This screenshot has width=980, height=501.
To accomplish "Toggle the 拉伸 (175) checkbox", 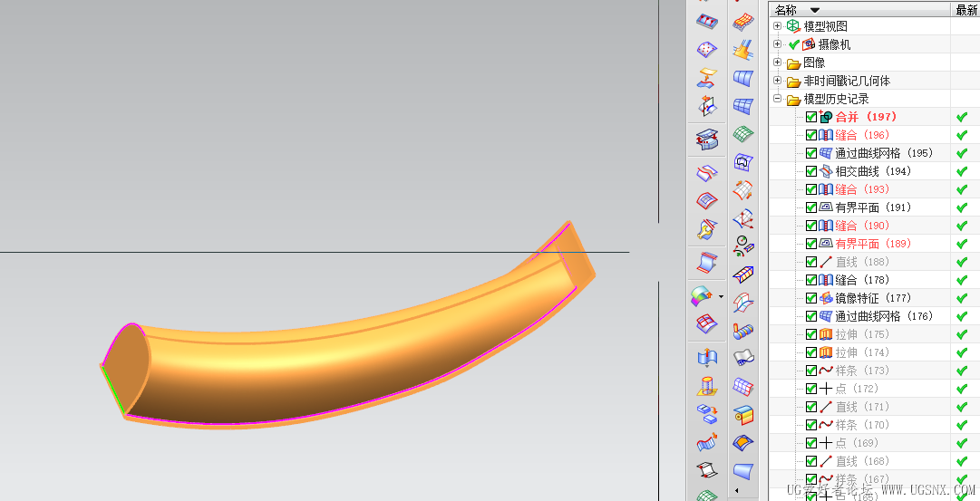I will [811, 334].
